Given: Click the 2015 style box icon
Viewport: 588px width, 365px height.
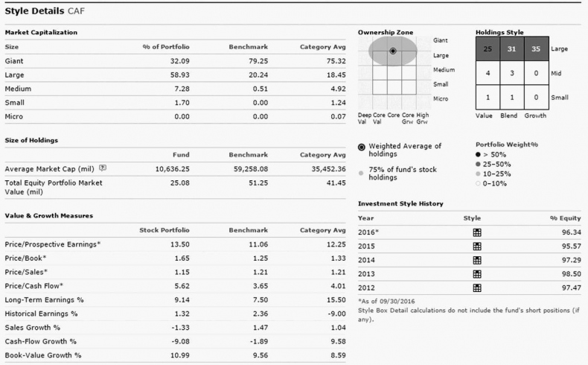Looking at the screenshot, I should click(477, 246).
